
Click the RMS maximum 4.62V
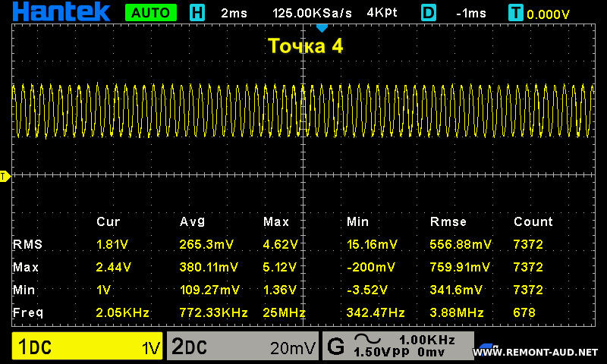(280, 244)
